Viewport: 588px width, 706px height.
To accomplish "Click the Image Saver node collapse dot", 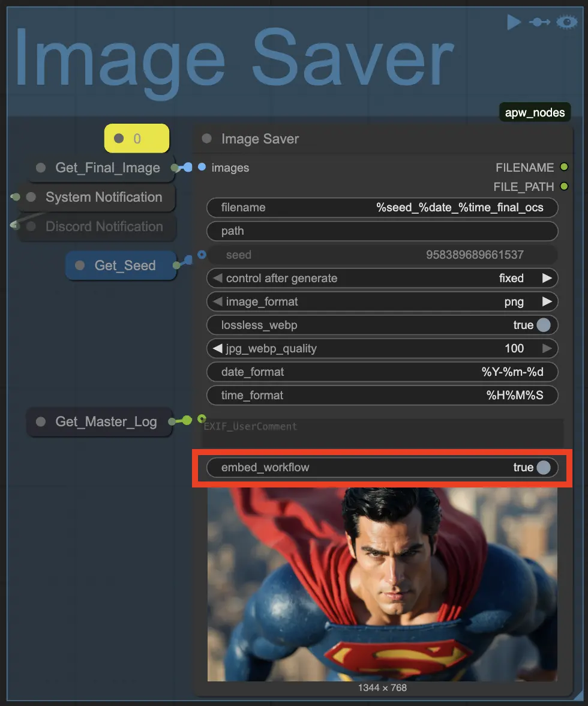I will coord(207,139).
